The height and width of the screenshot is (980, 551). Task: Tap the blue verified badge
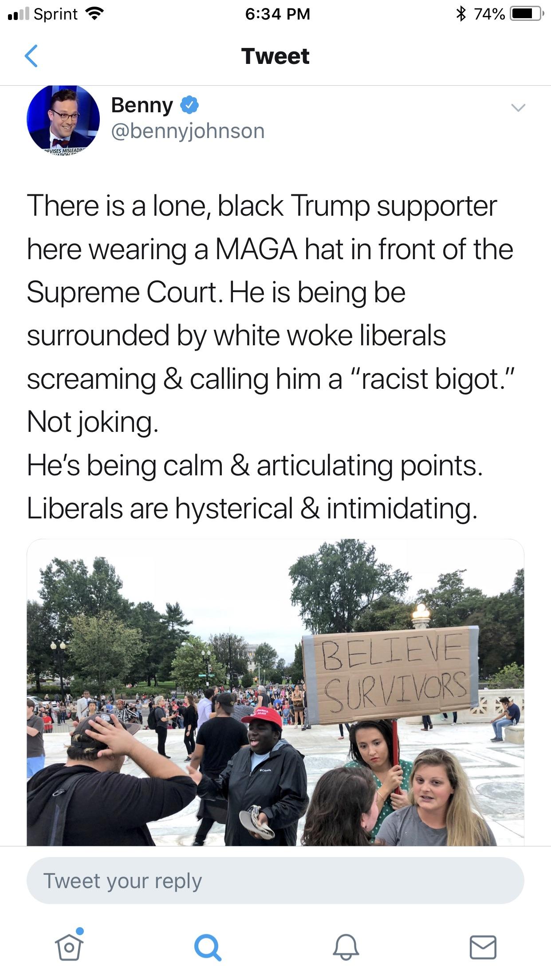point(189,105)
